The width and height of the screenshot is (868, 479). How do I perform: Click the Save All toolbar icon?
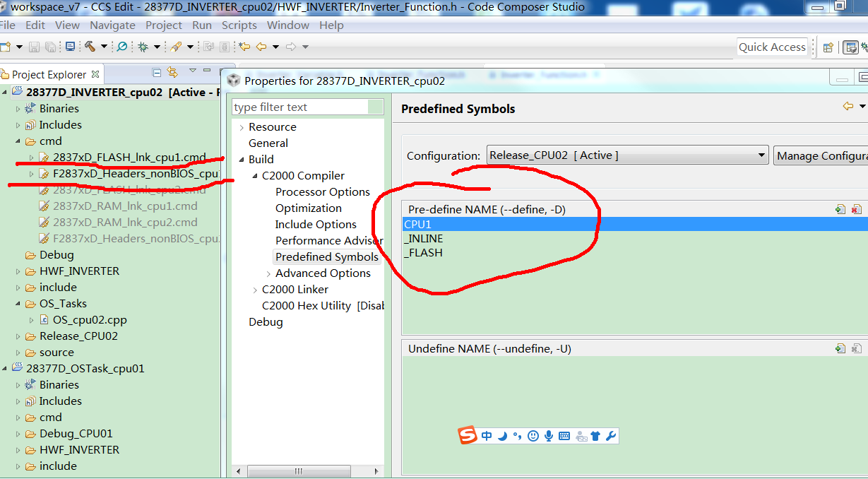pos(51,47)
